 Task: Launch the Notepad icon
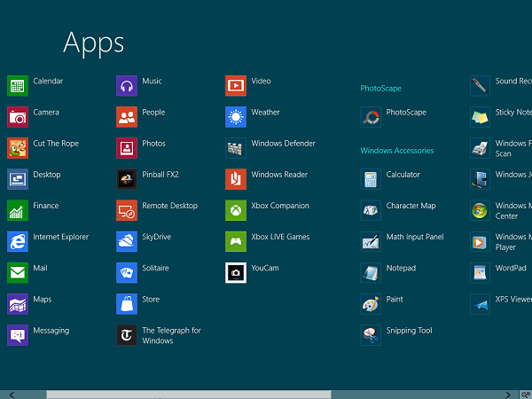coord(371,273)
